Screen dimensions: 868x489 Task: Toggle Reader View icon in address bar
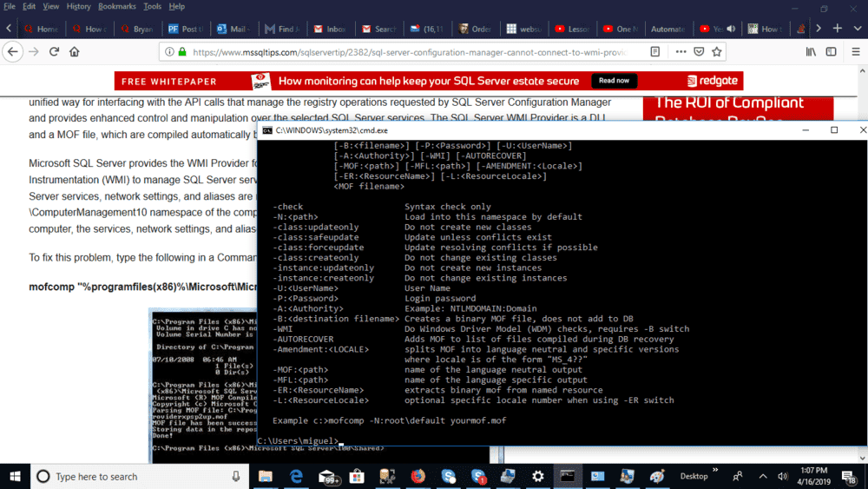[x=656, y=52]
